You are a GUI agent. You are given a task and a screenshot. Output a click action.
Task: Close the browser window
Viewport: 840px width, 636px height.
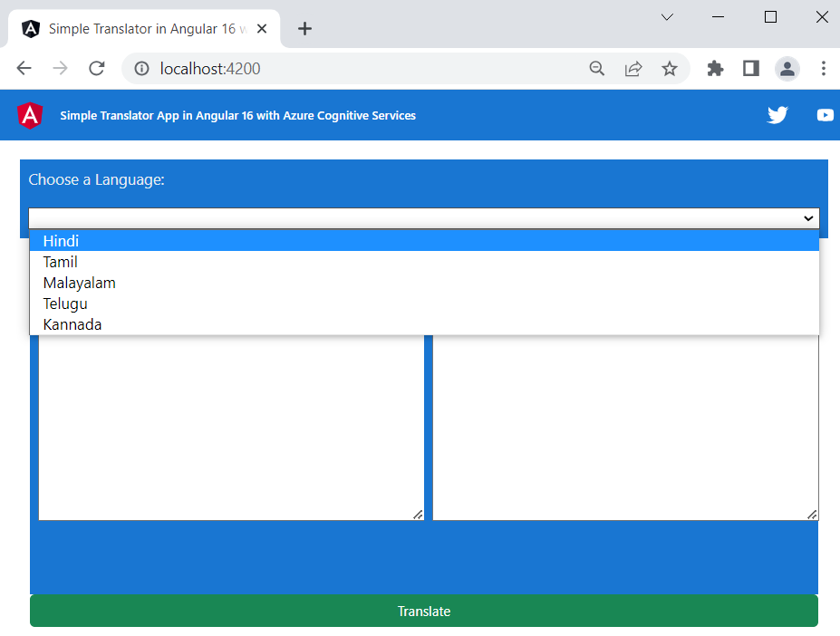(x=822, y=17)
